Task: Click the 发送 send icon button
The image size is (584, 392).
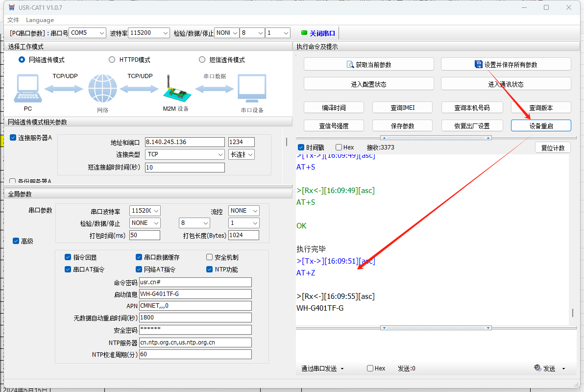Action: (545, 368)
